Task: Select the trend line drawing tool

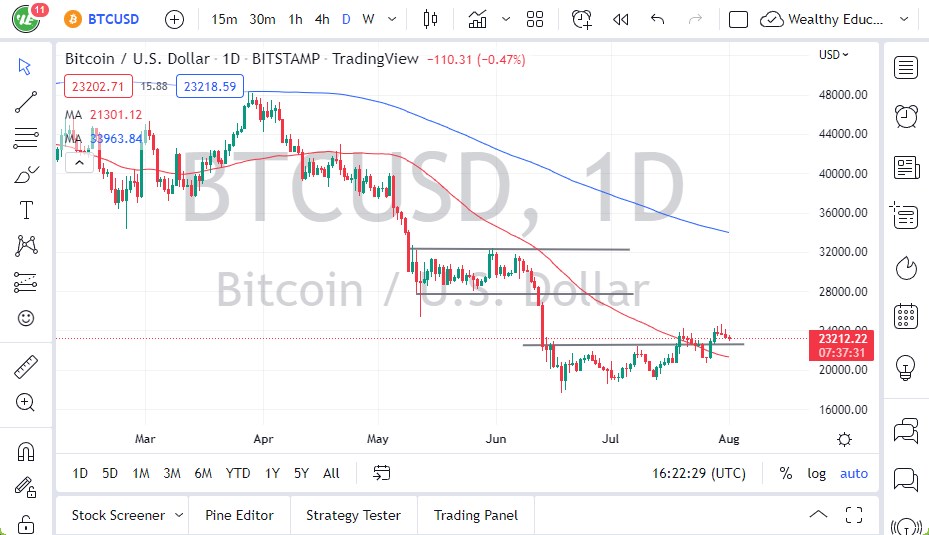Action: pos(26,102)
